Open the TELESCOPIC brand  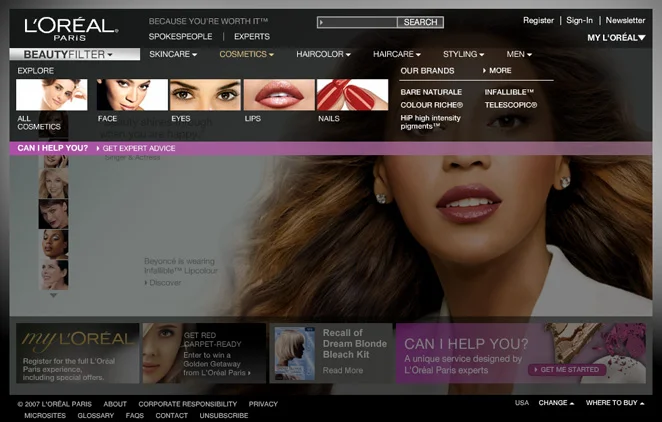click(511, 105)
